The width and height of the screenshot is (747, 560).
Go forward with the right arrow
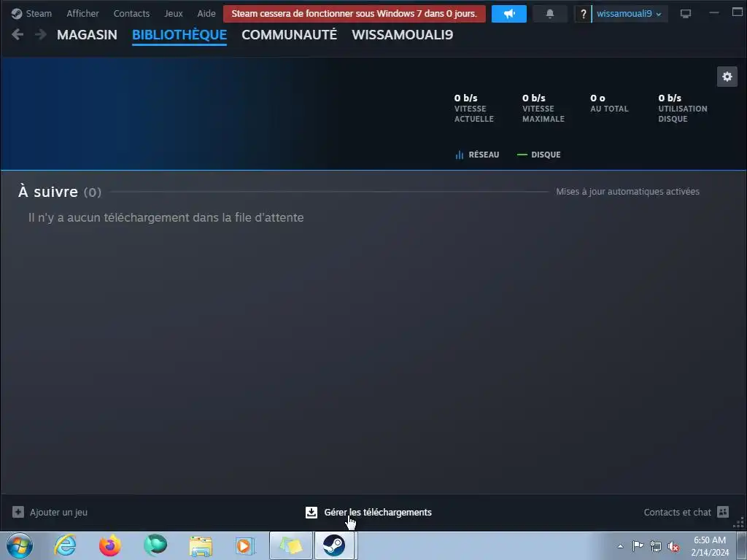tap(41, 34)
